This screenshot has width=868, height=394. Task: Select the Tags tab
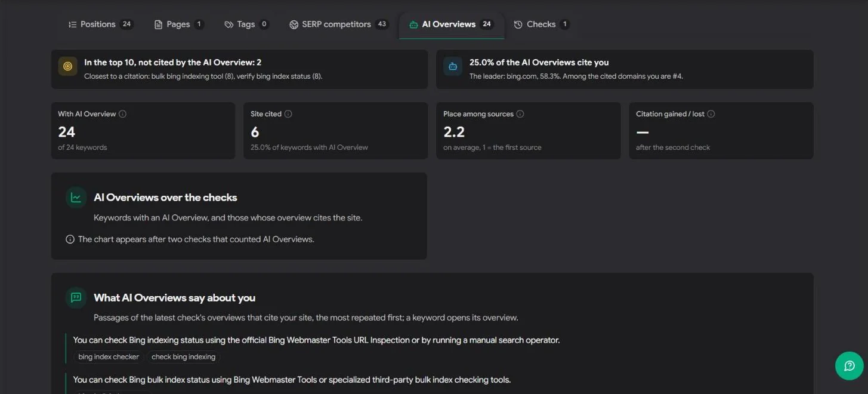point(246,24)
